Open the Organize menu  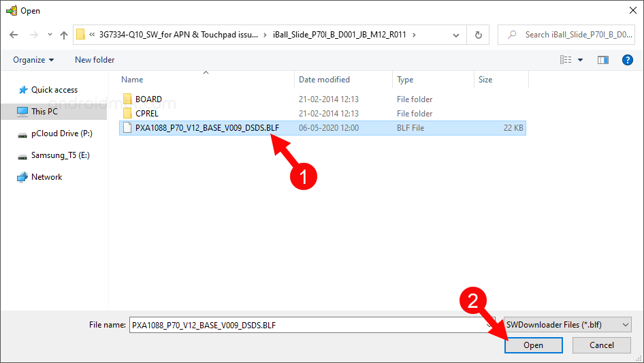tap(33, 60)
